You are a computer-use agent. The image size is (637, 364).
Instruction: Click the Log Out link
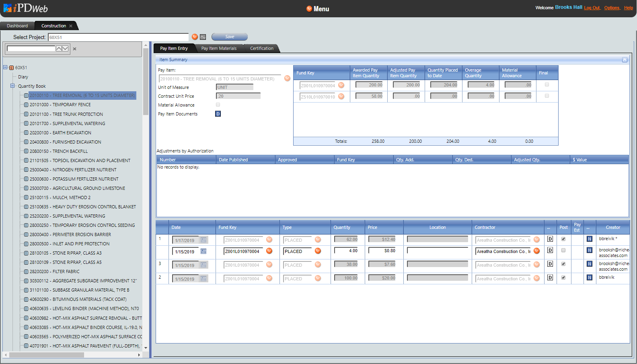coord(592,8)
